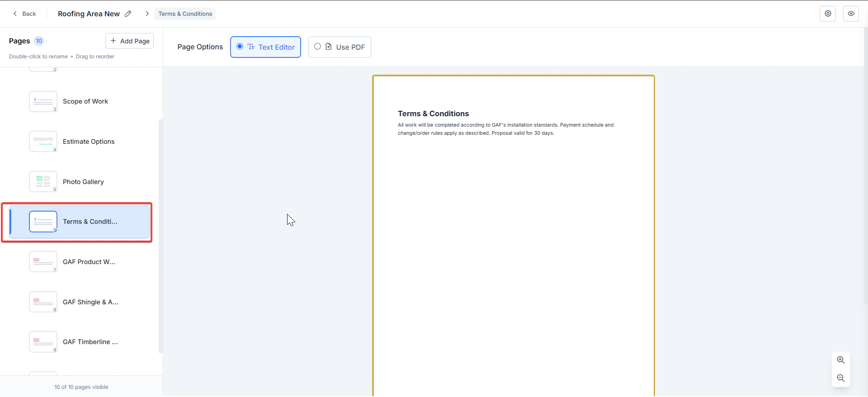Click the breadcrumb chevron separator
The image size is (868, 397).
point(147,14)
